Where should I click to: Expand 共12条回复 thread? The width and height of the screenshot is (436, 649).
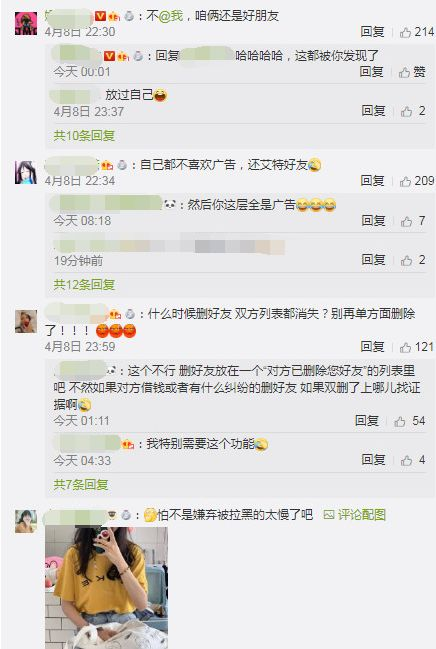(x=84, y=284)
